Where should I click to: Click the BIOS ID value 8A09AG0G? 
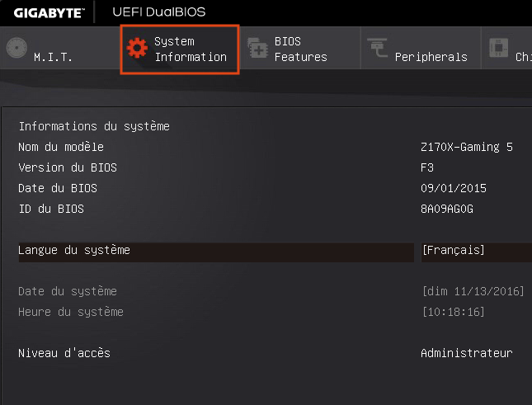click(447, 209)
